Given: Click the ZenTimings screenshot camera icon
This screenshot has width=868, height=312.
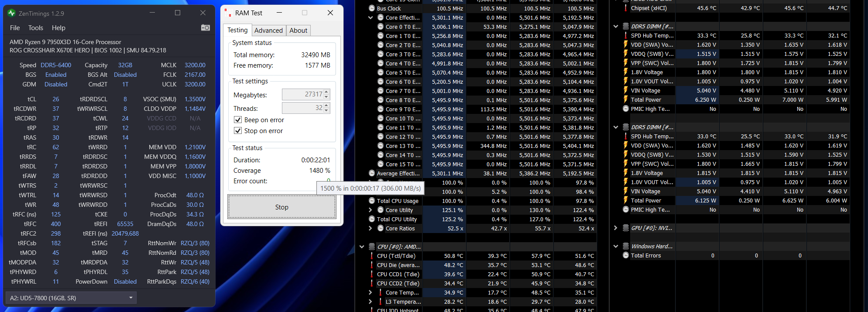Looking at the screenshot, I should point(205,28).
